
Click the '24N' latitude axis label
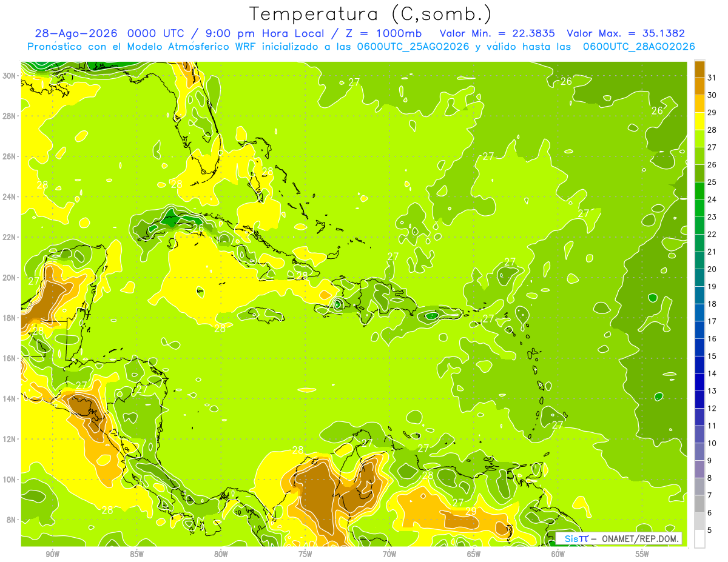coord(10,196)
